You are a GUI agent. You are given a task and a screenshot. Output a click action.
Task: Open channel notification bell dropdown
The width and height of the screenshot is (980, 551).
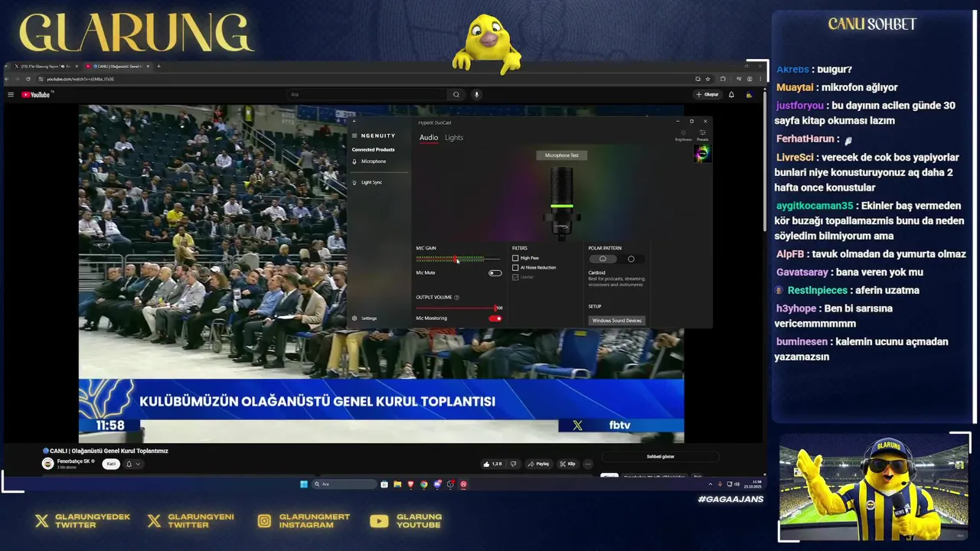[x=132, y=464]
